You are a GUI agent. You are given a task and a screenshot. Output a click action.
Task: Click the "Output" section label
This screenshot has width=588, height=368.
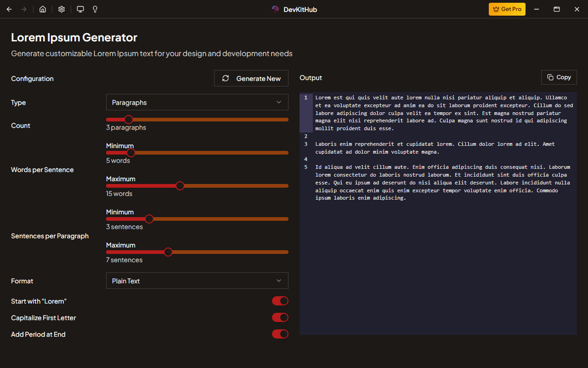click(311, 78)
